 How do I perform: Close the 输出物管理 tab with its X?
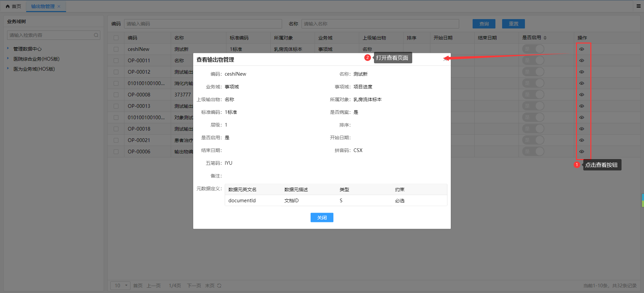pos(59,6)
